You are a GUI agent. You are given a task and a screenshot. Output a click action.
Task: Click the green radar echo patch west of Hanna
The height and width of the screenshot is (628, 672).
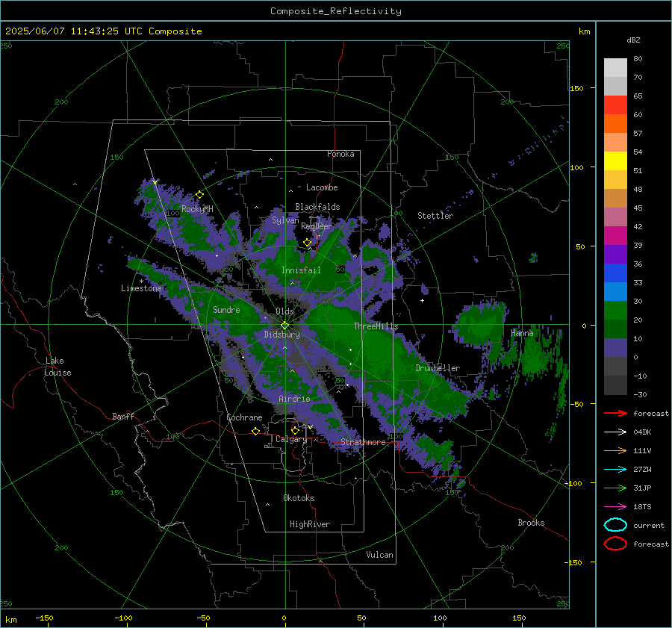pyautogui.click(x=478, y=324)
